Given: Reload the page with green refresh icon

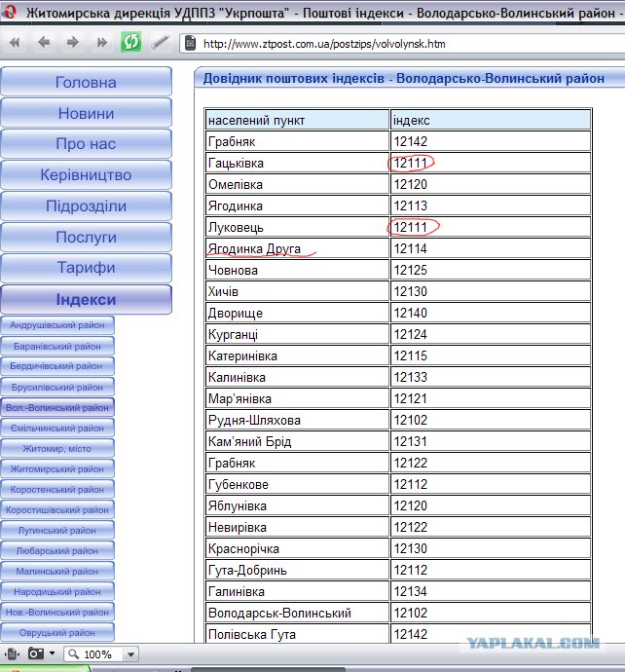Looking at the screenshot, I should (130, 42).
